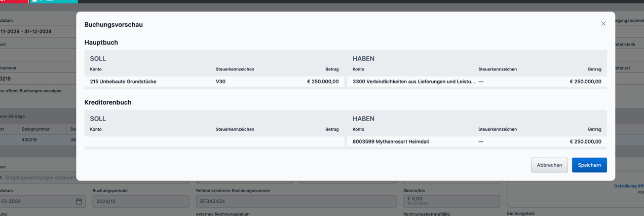This screenshot has height=216, width=644.
Task: Click the Eingangsrechnungen automatisch field
Action: [x=41, y=178]
